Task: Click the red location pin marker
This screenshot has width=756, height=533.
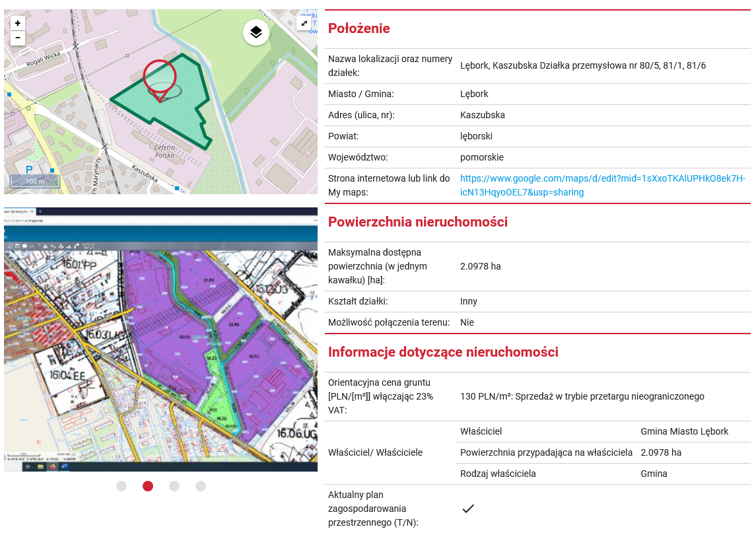Action: point(160,78)
